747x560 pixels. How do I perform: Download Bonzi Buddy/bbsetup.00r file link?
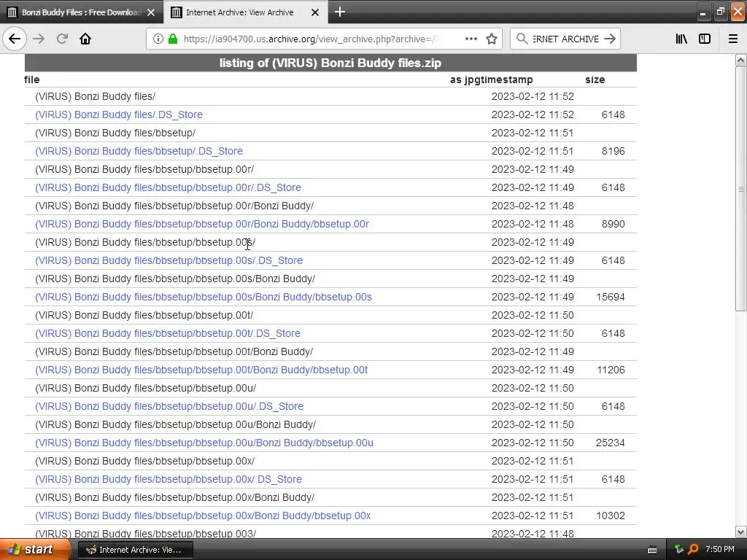(202, 224)
